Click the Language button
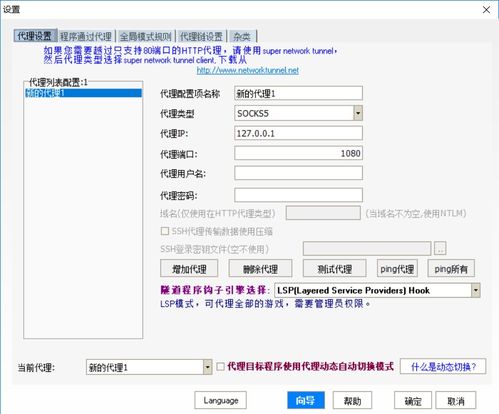This screenshot has height=414, width=499. (221, 400)
